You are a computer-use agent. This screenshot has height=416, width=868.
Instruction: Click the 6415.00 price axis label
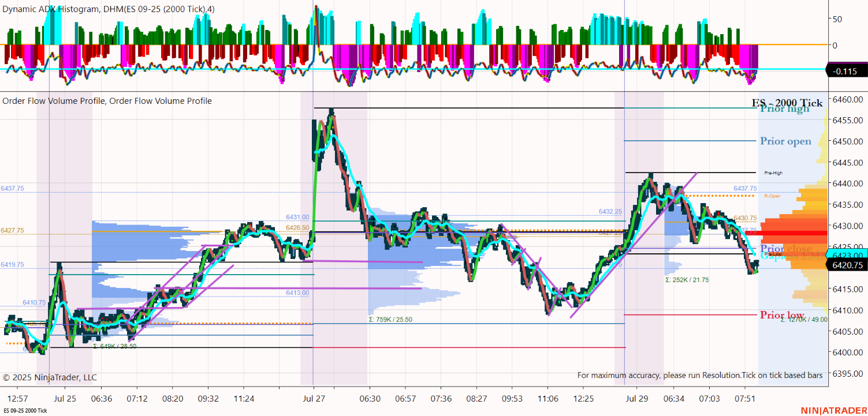(848, 289)
